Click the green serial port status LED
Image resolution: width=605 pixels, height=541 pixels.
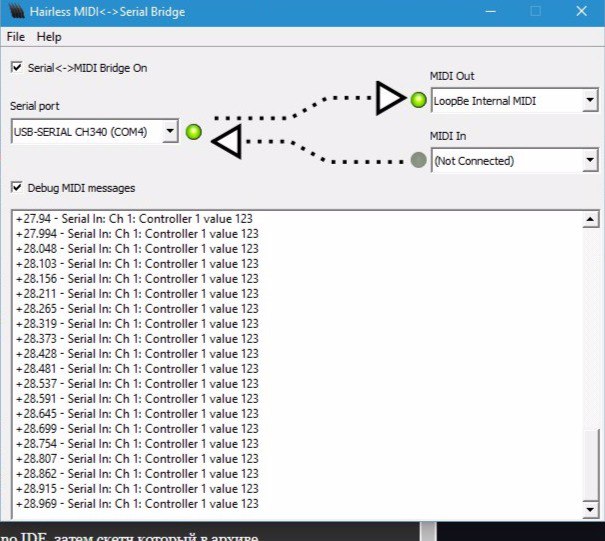pos(194,132)
